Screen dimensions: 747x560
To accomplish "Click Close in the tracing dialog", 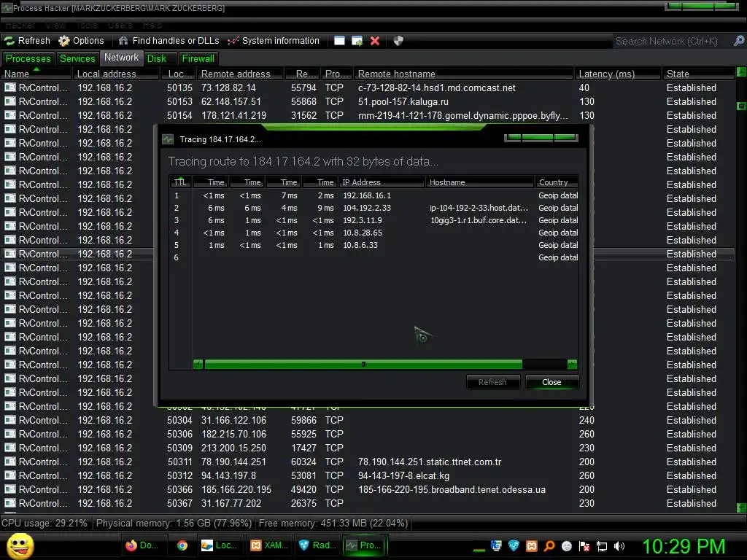I will coord(551,382).
